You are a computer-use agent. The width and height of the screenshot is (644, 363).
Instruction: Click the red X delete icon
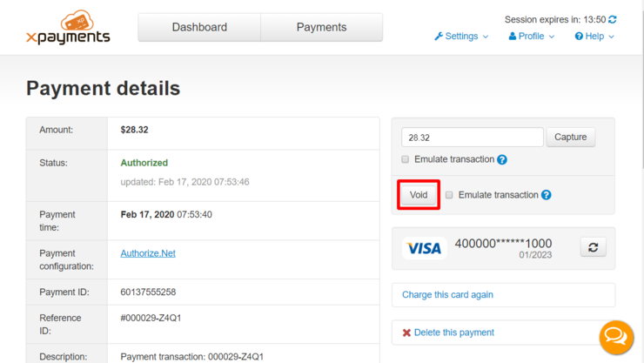coord(406,333)
